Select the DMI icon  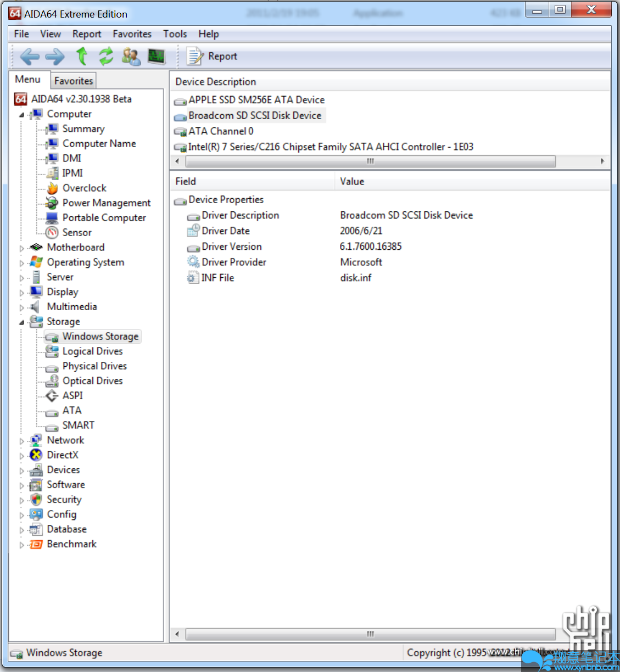point(52,159)
